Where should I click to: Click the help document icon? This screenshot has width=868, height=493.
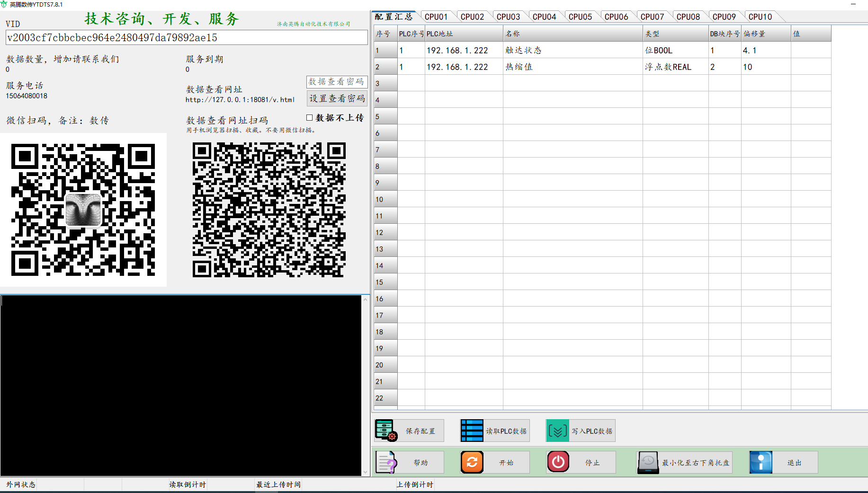pos(386,462)
